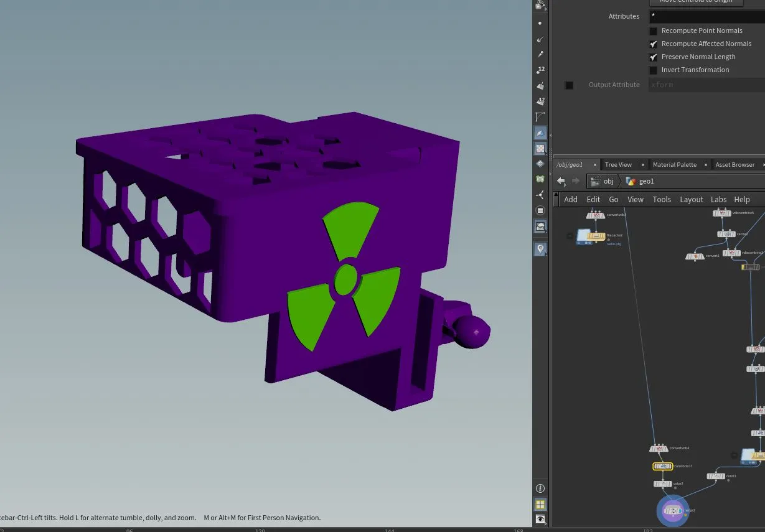Enable Invert Transformation
Screen dimensions: 765x532
(x=653, y=70)
